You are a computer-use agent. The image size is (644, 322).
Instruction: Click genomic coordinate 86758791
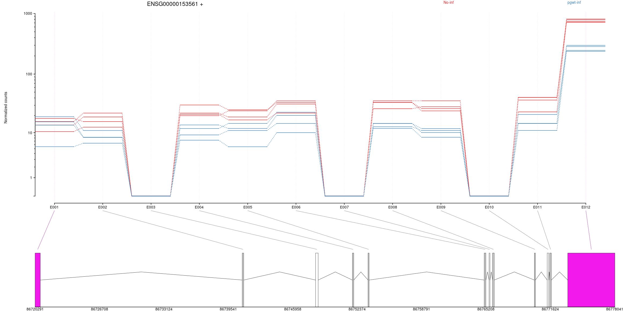coord(421,309)
